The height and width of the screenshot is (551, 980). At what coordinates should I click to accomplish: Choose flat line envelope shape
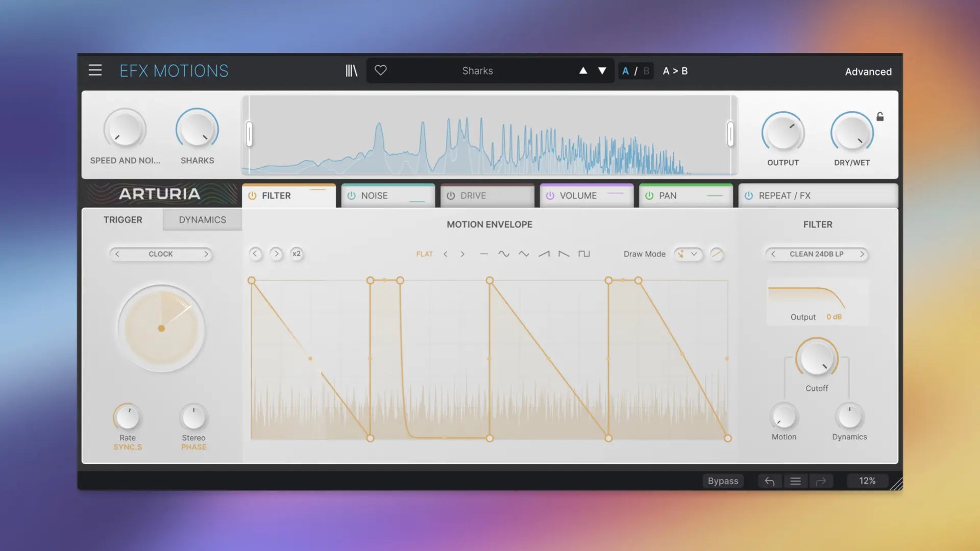(x=484, y=254)
